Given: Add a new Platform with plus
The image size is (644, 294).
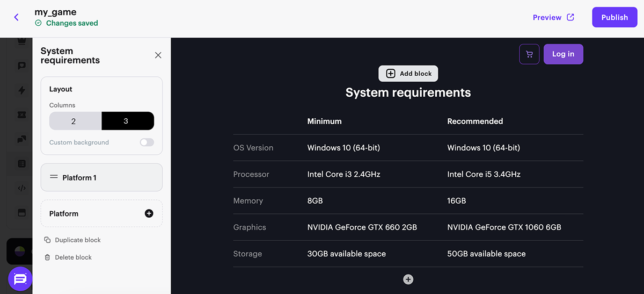Looking at the screenshot, I should click(x=149, y=213).
